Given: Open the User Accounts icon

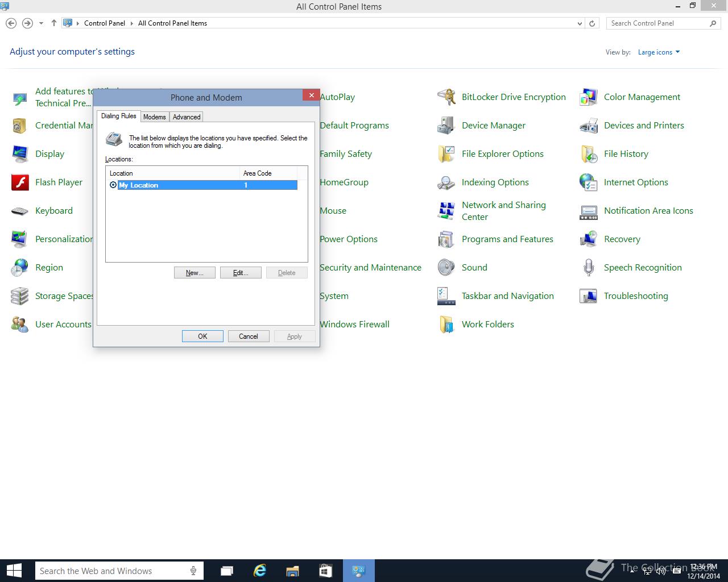Looking at the screenshot, I should pos(20,325).
